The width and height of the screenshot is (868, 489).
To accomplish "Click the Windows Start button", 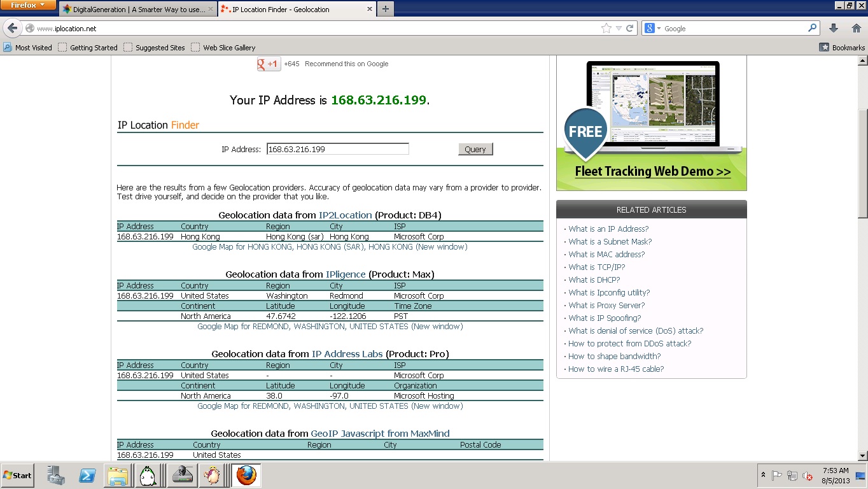I will 18,475.
